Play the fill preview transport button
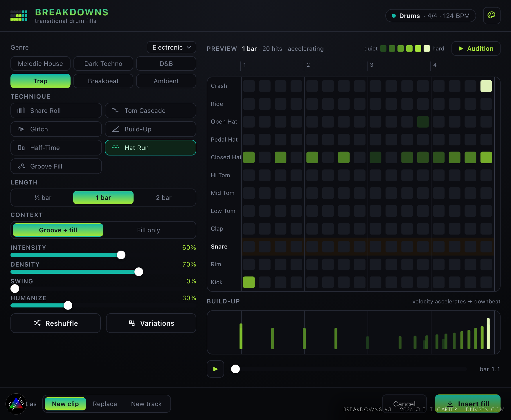Screen dimensions: 511x420 [215, 369]
